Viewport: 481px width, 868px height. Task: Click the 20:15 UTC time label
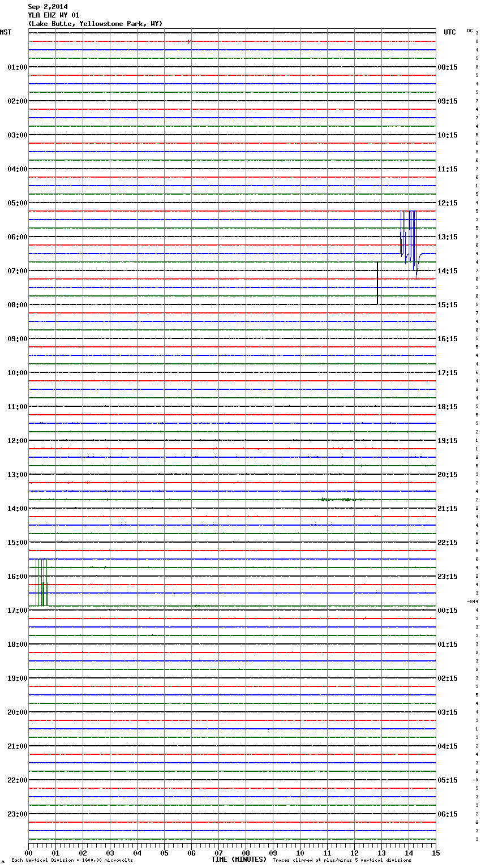pyautogui.click(x=448, y=475)
